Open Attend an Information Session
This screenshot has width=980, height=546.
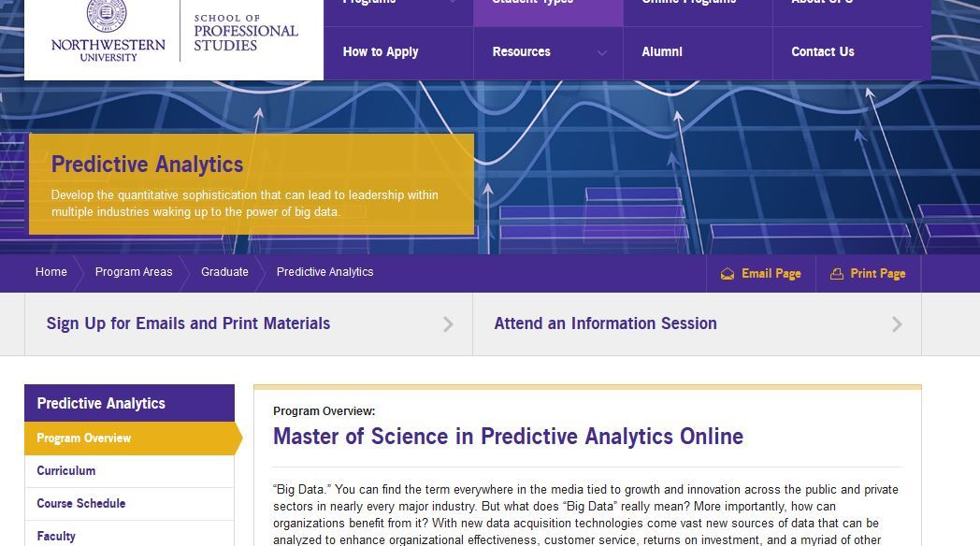pos(606,323)
